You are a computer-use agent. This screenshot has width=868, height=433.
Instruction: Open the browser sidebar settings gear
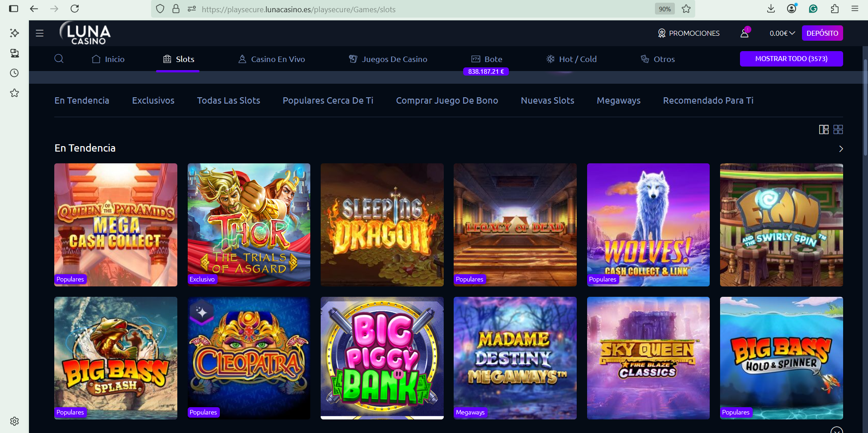tap(14, 421)
